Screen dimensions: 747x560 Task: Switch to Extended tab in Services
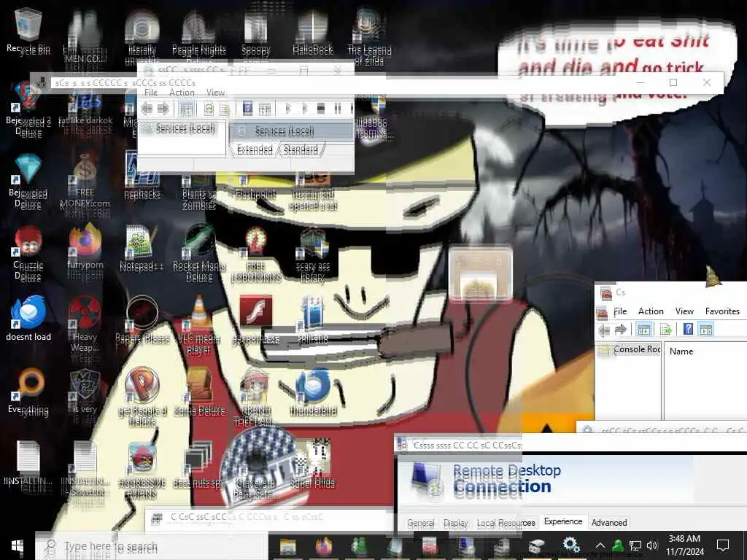pyautogui.click(x=255, y=150)
